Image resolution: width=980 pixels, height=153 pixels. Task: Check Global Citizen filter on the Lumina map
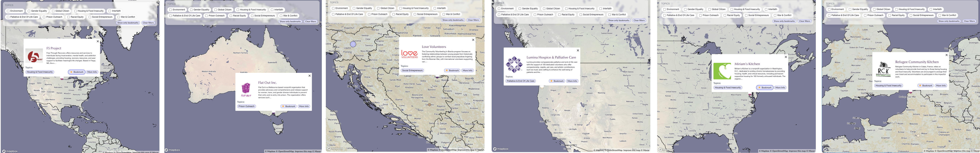(544, 8)
